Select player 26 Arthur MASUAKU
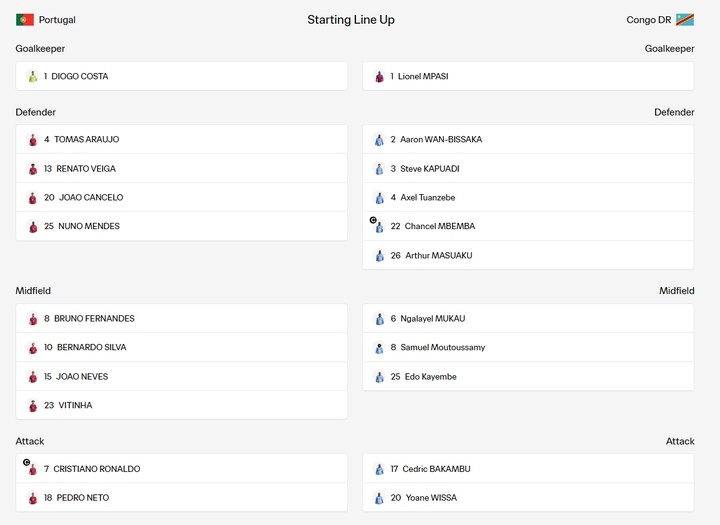The image size is (720, 525). click(528, 255)
